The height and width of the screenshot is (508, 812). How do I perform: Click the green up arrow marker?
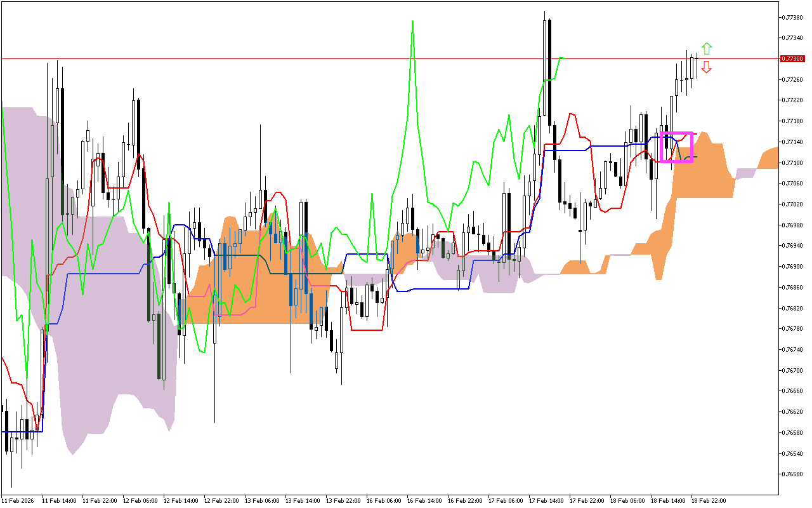click(706, 49)
